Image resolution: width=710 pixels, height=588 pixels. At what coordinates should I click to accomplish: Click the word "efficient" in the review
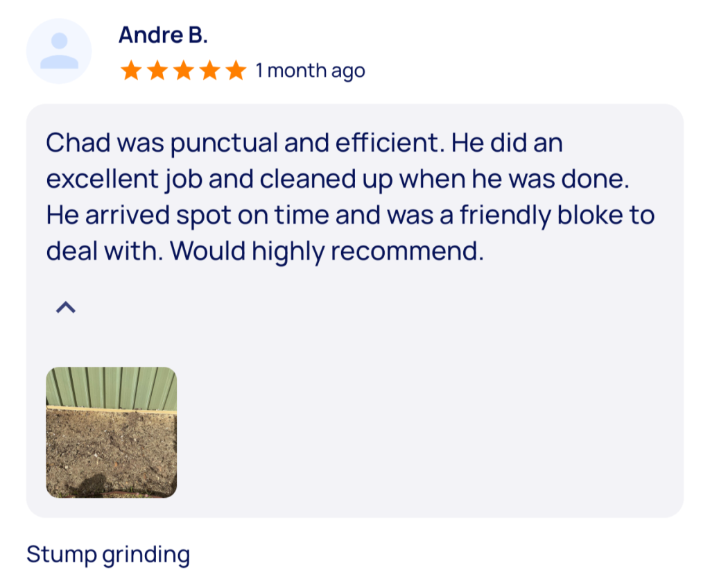(390, 144)
